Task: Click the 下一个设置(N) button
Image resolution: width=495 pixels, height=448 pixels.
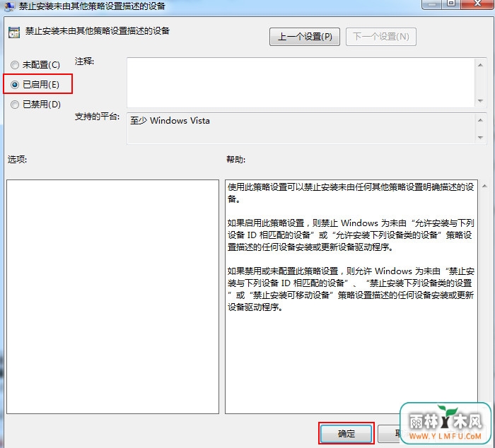Action: click(380, 37)
